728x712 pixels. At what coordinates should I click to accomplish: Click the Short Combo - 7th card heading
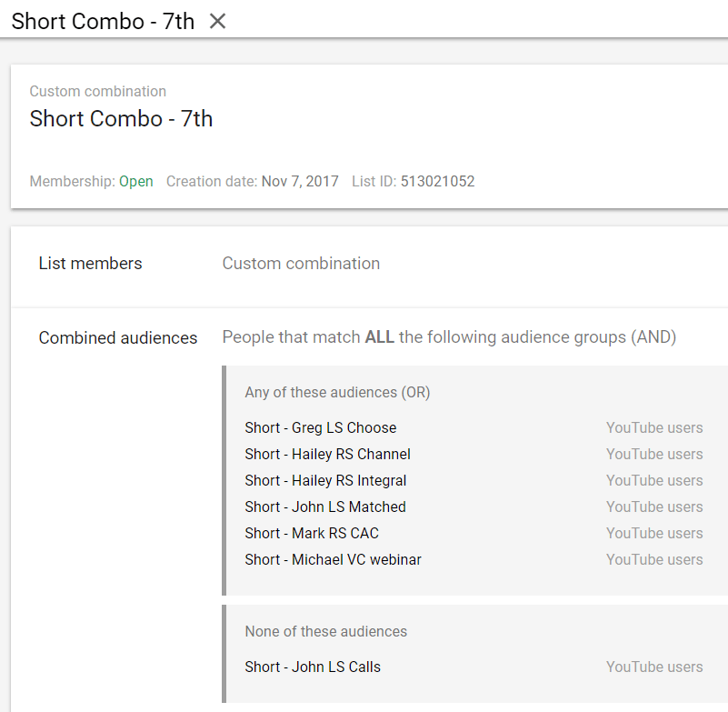point(121,119)
